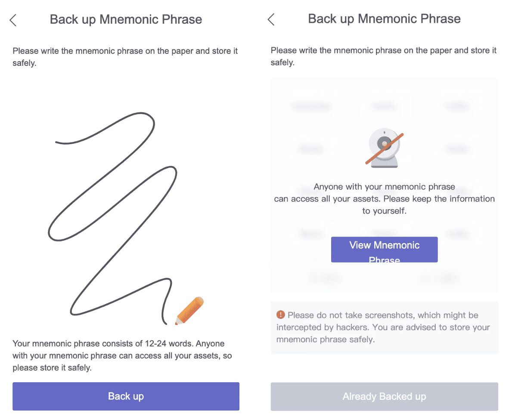Click 'Please keep the information to yourself' line
The width and height of the screenshot is (509, 420).
coord(384,205)
